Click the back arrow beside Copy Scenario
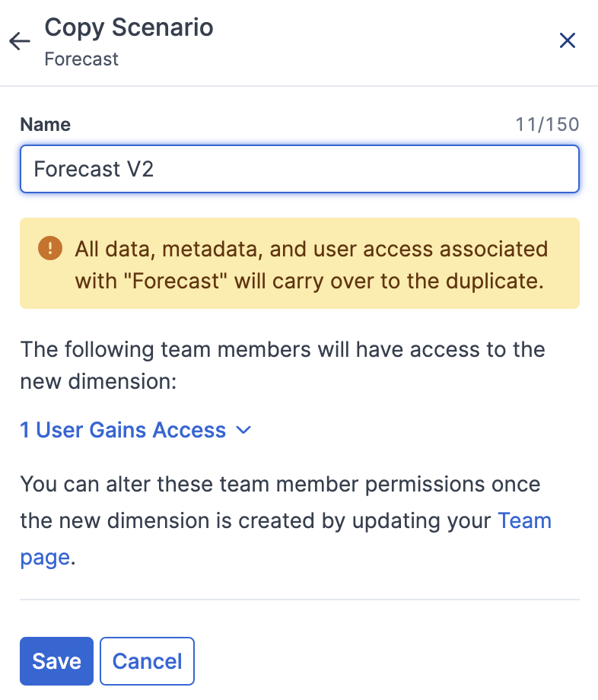The width and height of the screenshot is (598, 700). coord(20,41)
